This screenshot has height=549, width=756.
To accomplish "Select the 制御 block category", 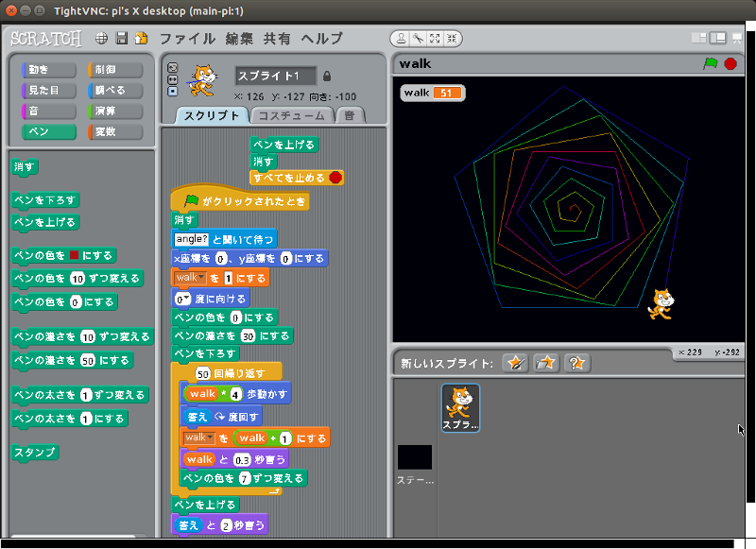I will click(x=115, y=69).
